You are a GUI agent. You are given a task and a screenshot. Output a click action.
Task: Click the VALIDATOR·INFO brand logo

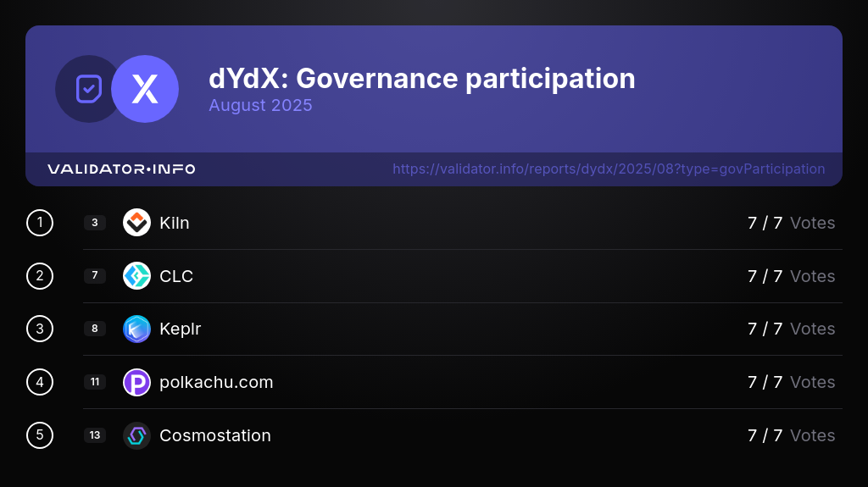pos(121,169)
